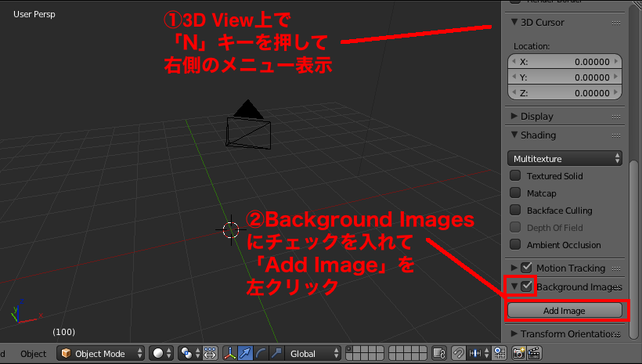Click the 3D cursor crosshair in viewport
The height and width of the screenshot is (364, 642).
[231, 229]
